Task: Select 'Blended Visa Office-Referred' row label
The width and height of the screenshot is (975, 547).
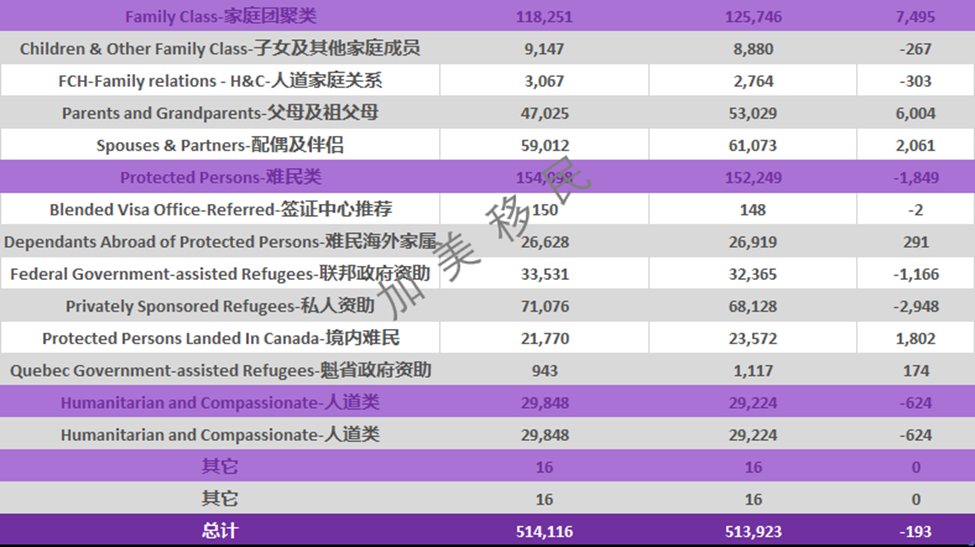Action: click(221, 209)
